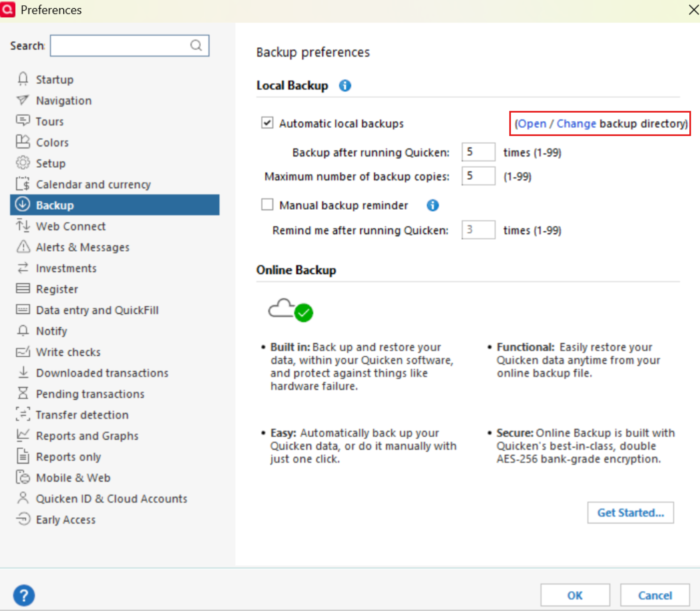This screenshot has width=700, height=611.
Task: Select the Tours category label
Action: tap(50, 121)
